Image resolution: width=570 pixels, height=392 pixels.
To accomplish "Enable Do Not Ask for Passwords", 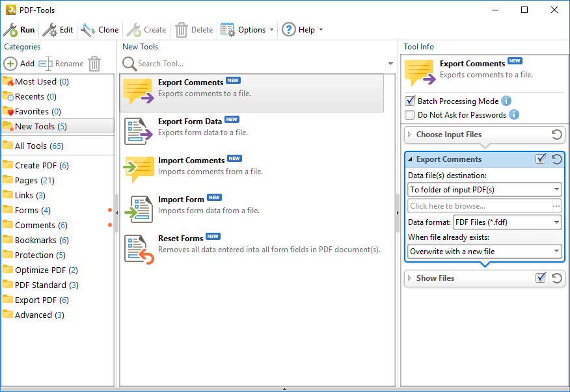I will 410,115.
